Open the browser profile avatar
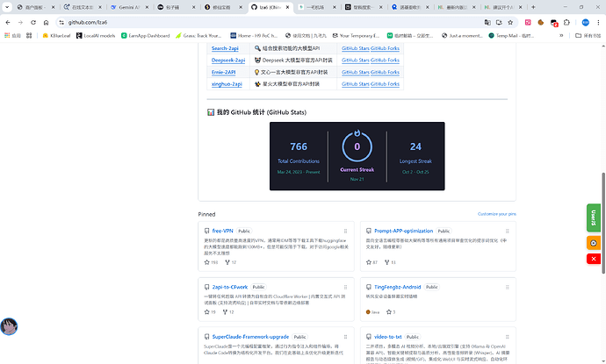The height and width of the screenshot is (364, 606). tap(586, 23)
